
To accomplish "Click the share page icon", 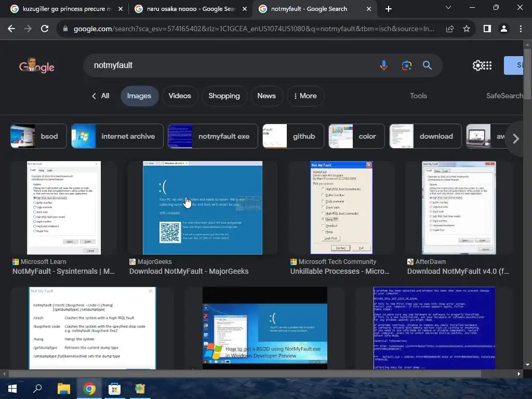I will click(450, 29).
